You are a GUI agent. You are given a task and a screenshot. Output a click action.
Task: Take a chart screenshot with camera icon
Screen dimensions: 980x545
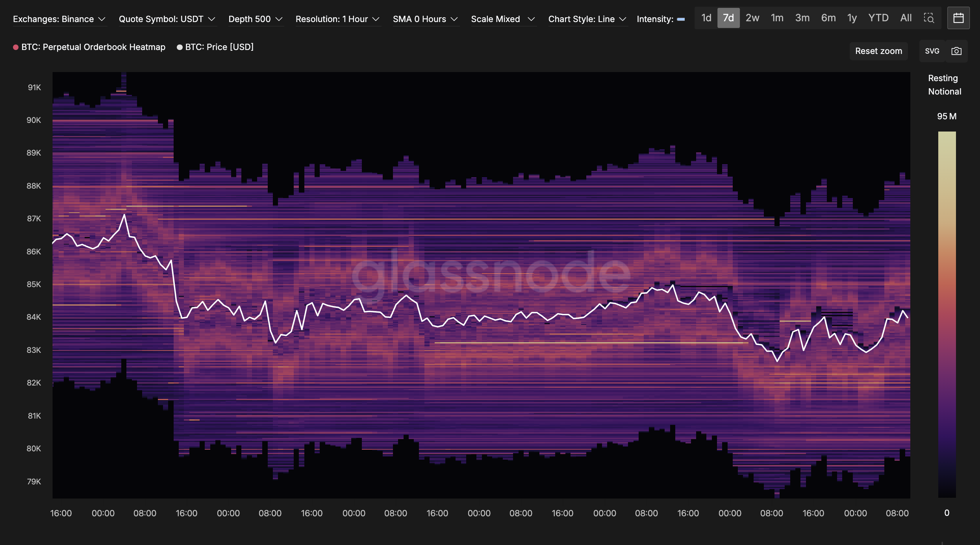pos(956,51)
